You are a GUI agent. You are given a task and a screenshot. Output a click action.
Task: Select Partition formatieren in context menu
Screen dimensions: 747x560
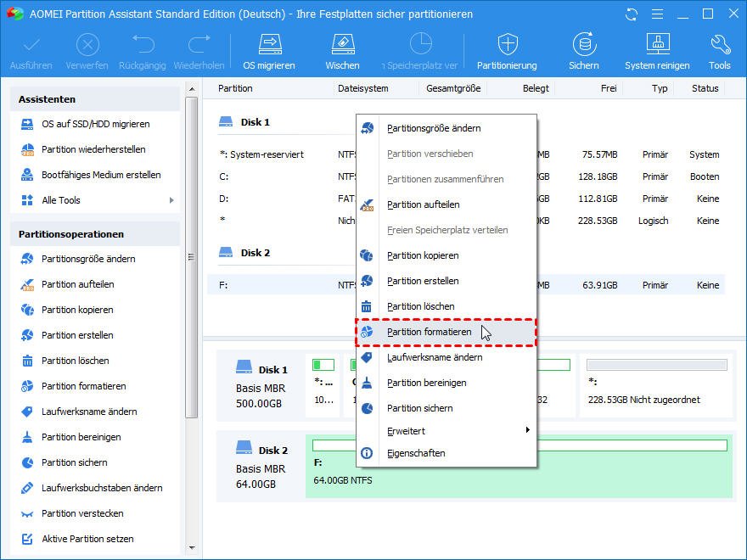coord(429,332)
